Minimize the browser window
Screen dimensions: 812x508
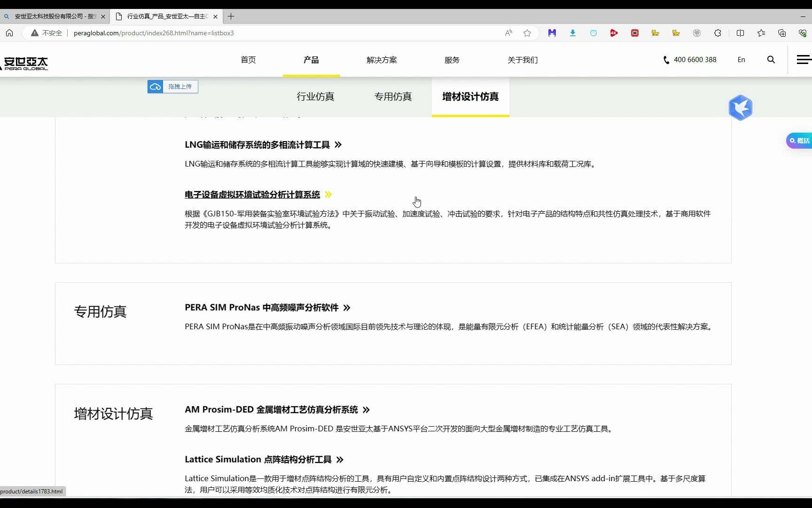point(803,16)
